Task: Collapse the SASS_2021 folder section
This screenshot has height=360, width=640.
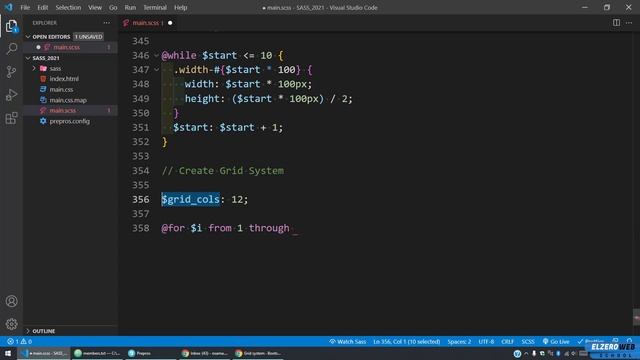Action: [x=28, y=58]
